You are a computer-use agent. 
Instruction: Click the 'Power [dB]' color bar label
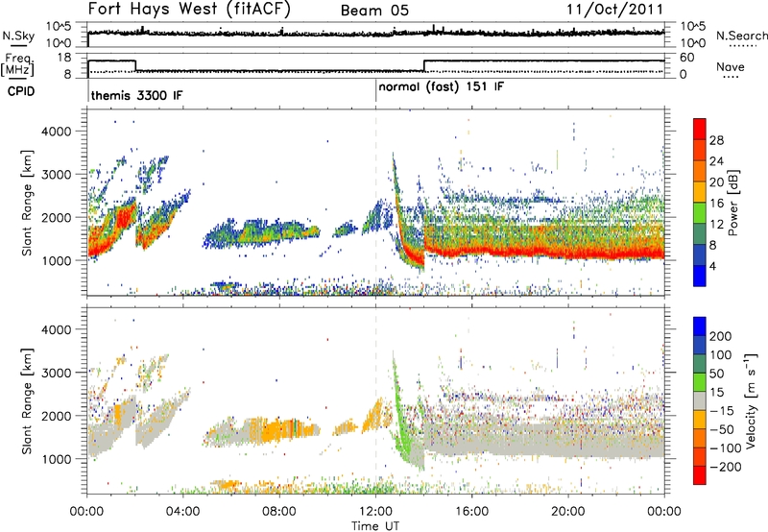[x=733, y=203]
